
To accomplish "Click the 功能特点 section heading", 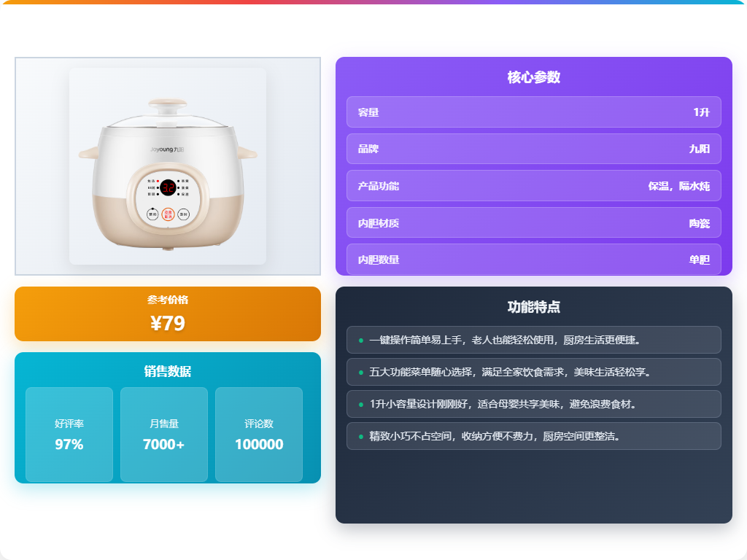I will point(533,307).
